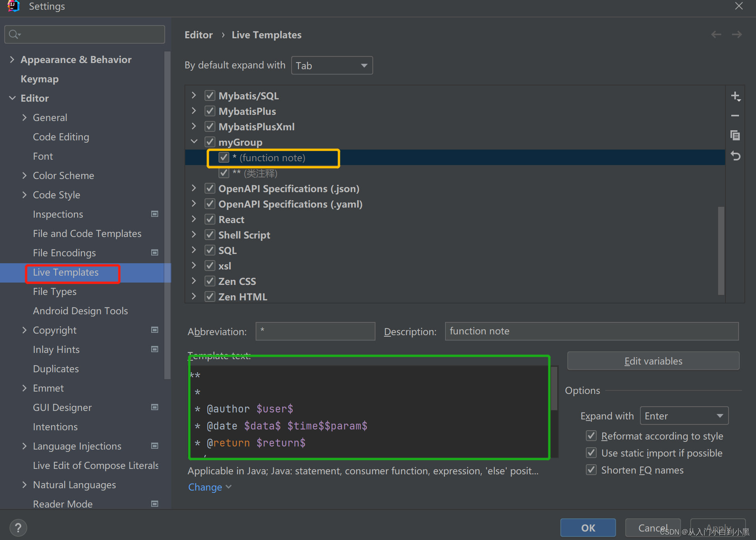Click the OK button
756x540 pixels.
tap(588, 528)
